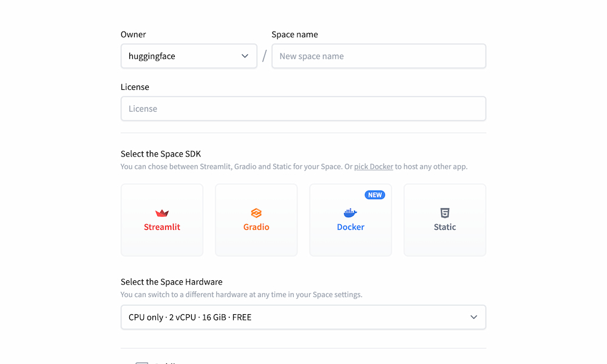Click the Static HTML5 shield icon
Image resolution: width=607 pixels, height=364 pixels.
[x=445, y=213]
